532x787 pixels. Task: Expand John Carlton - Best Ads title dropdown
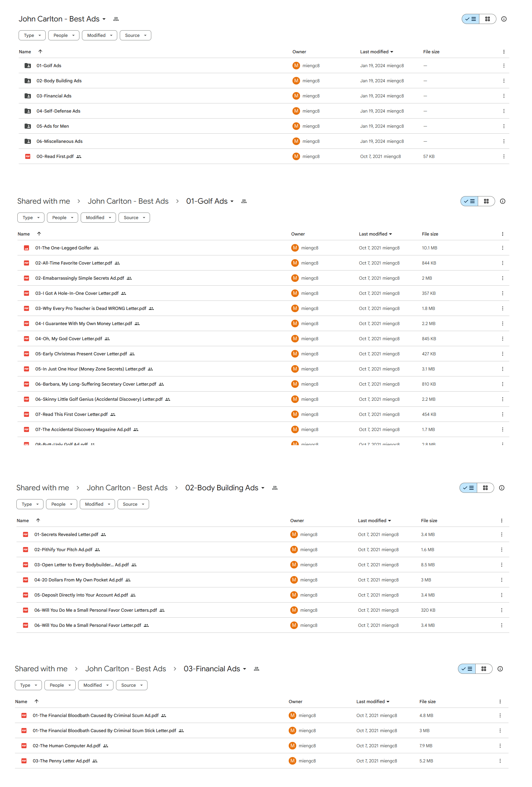tap(104, 19)
